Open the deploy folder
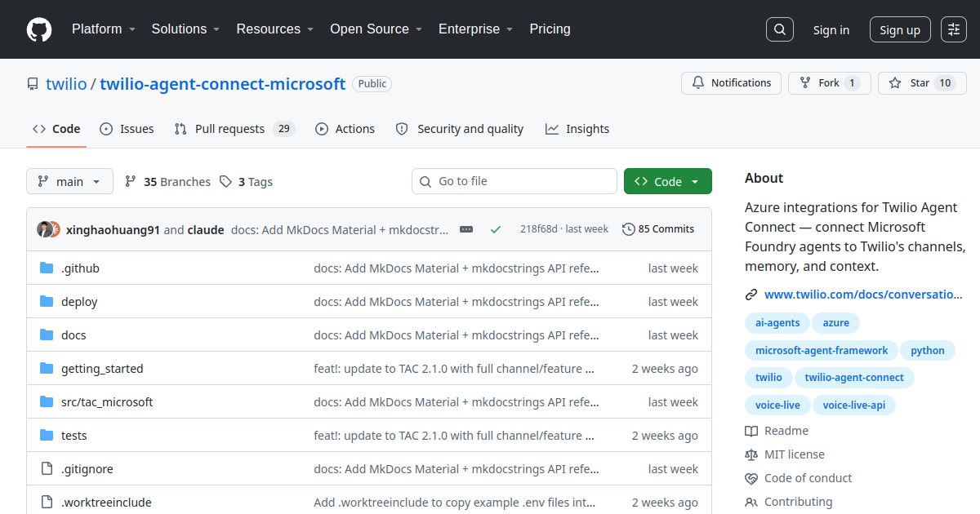 coord(79,302)
